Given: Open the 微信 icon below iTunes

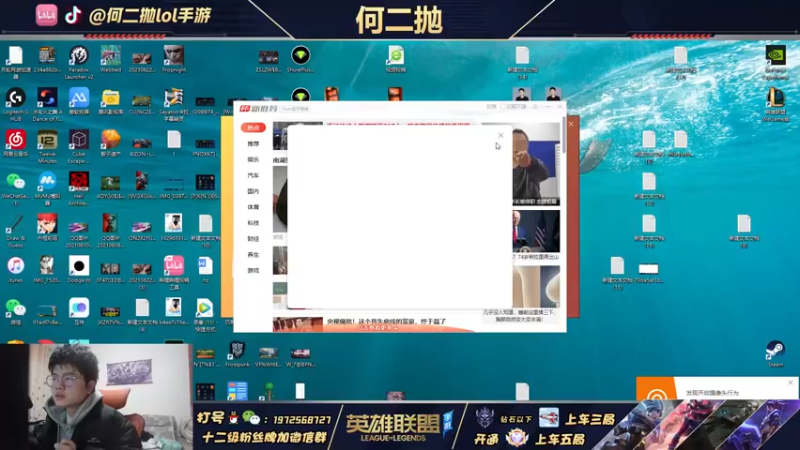Looking at the screenshot, I should (15, 308).
